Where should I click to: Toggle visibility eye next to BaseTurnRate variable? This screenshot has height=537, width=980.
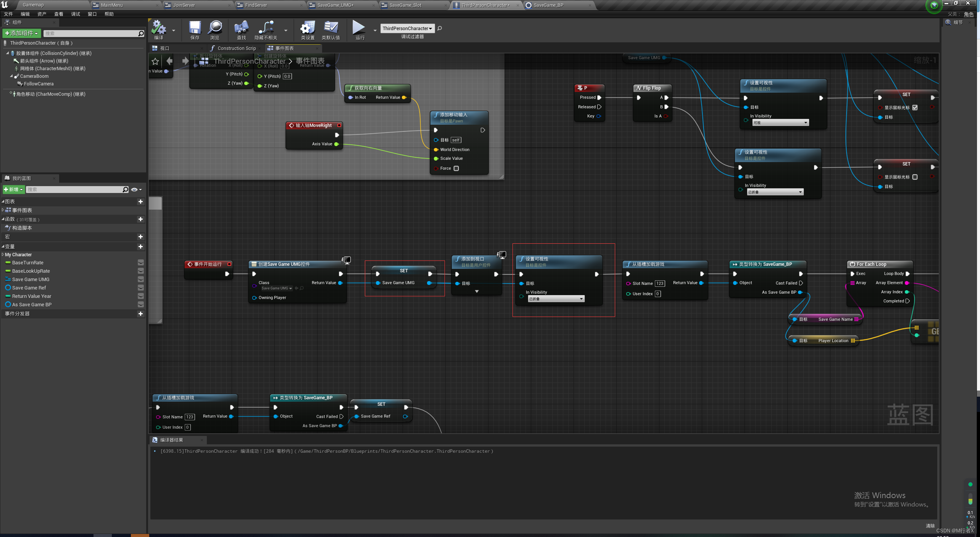(140, 262)
